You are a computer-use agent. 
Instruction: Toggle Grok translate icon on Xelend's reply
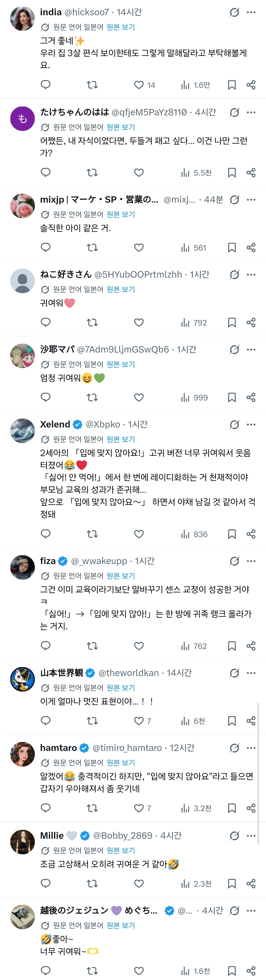click(x=234, y=425)
